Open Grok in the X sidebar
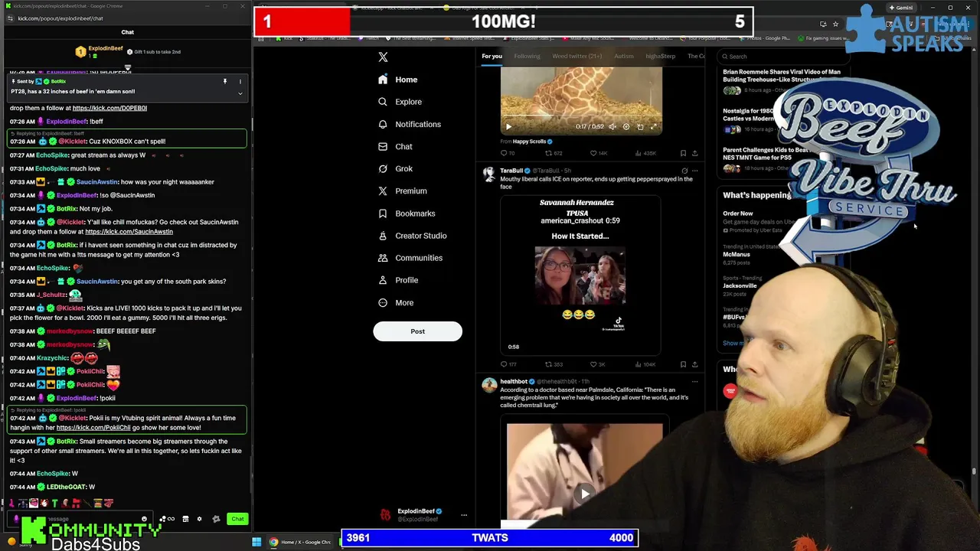The height and width of the screenshot is (551, 980). (396, 168)
